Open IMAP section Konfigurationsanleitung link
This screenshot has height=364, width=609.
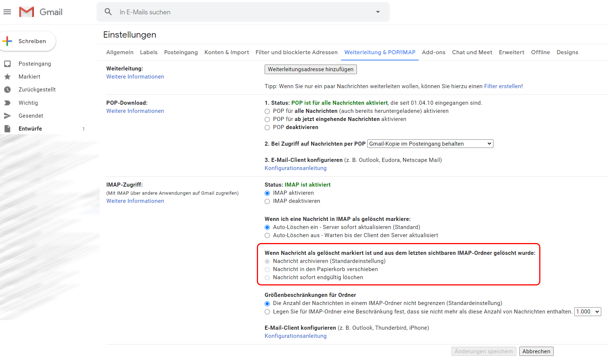pos(296,336)
